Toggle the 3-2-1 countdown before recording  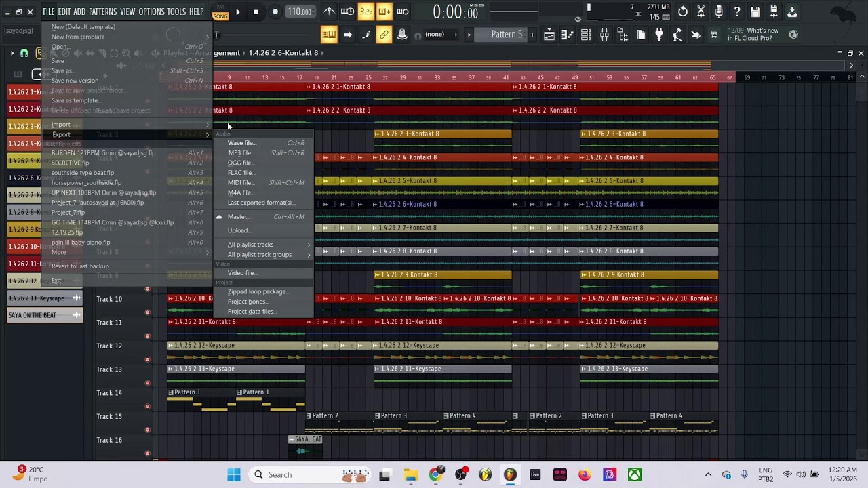tap(366, 12)
